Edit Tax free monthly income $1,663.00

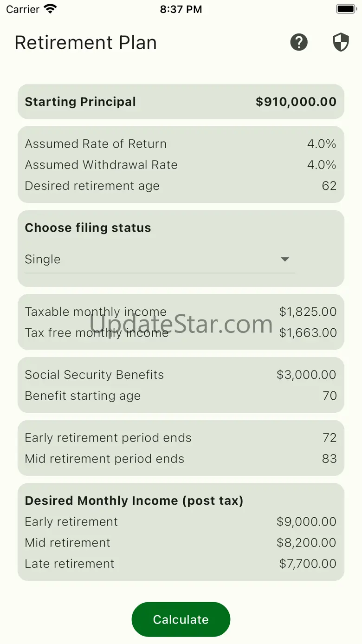(x=307, y=332)
